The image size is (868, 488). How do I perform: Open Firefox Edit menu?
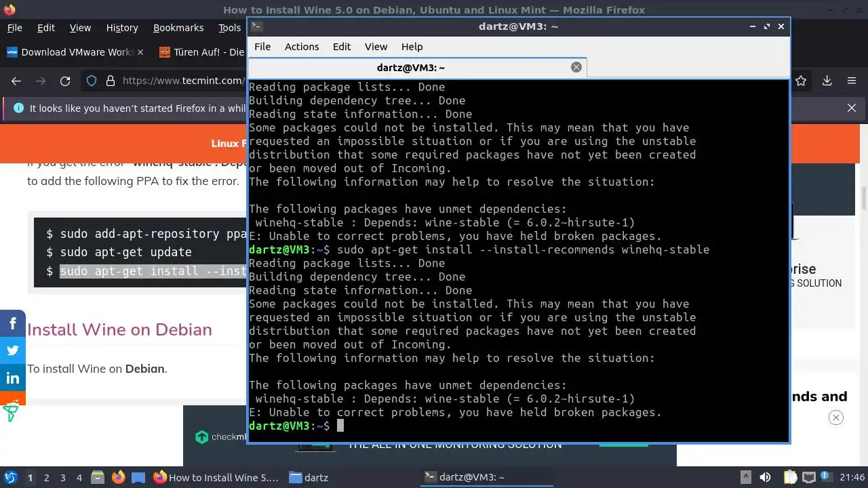[x=46, y=28]
